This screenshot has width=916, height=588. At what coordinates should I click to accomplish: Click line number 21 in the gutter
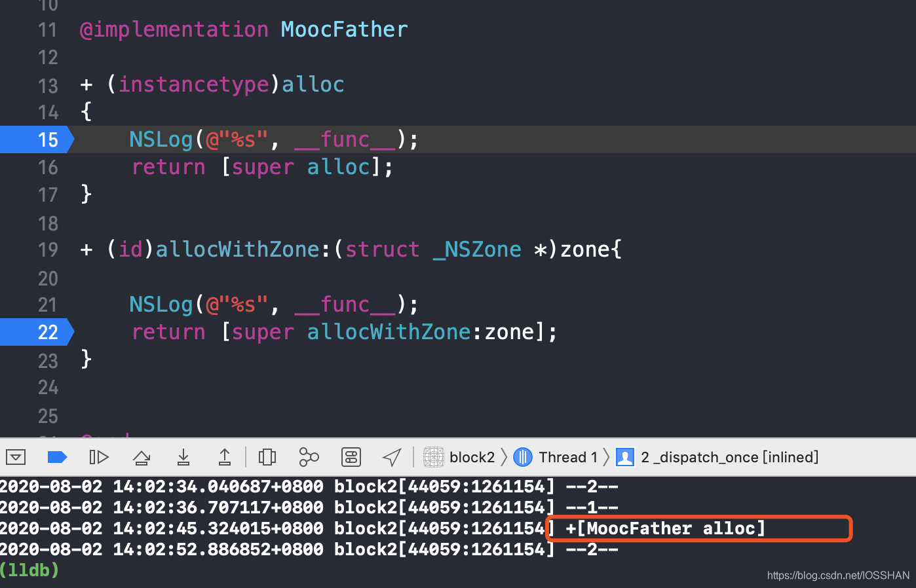coord(48,305)
